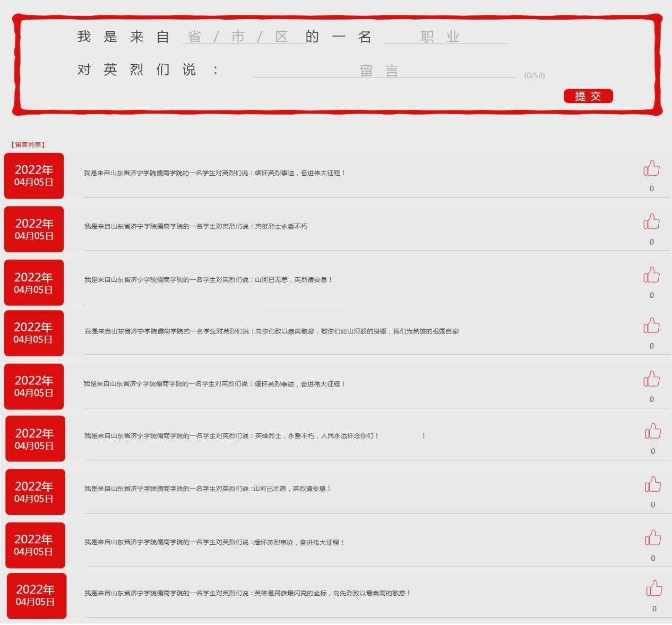Screen dimensions: 672x625
Task: Select the first 山河已无恙，英烈请安息 message
Action: pos(294,280)
